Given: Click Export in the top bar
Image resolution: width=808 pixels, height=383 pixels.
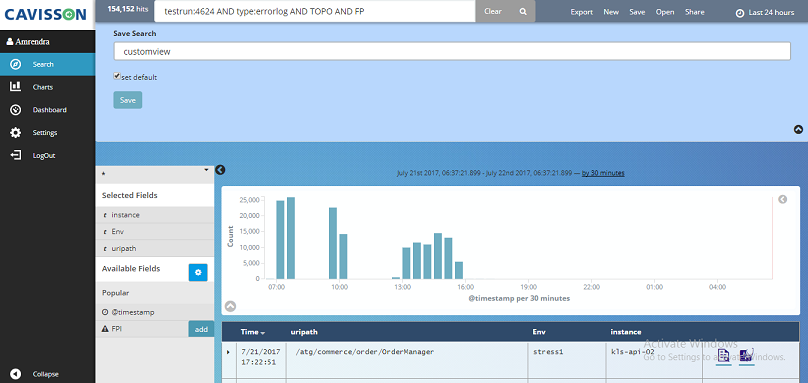Looking at the screenshot, I should point(581,12).
